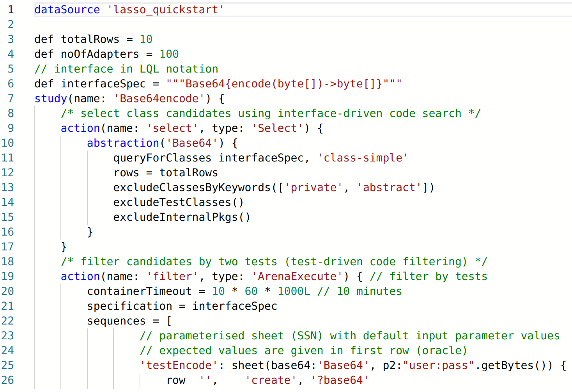Viewport: 572px width, 392px height.
Task: Click line number 22 in the gutter
Action: pos(8,321)
